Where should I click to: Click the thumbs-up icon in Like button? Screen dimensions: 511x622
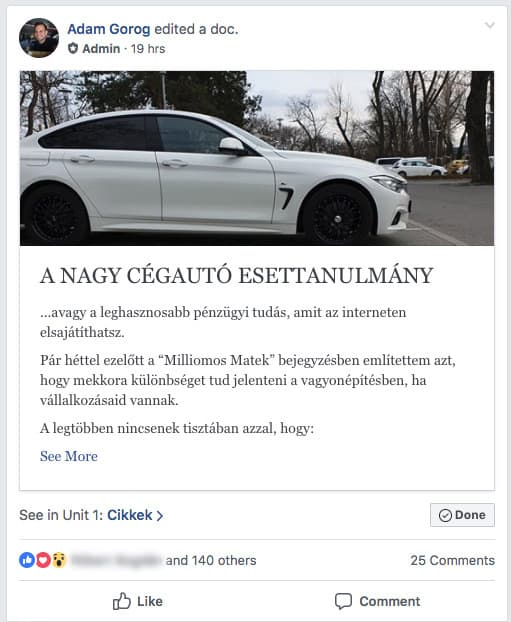[122, 601]
